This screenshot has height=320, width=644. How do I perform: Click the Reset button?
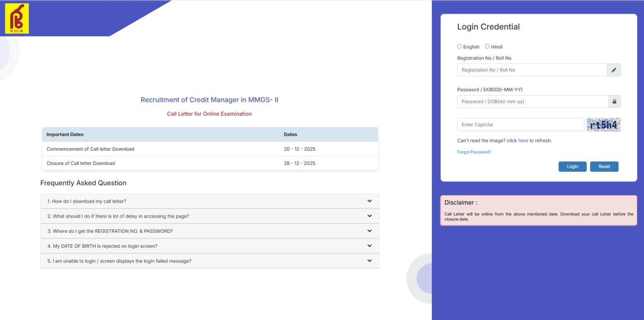(604, 166)
